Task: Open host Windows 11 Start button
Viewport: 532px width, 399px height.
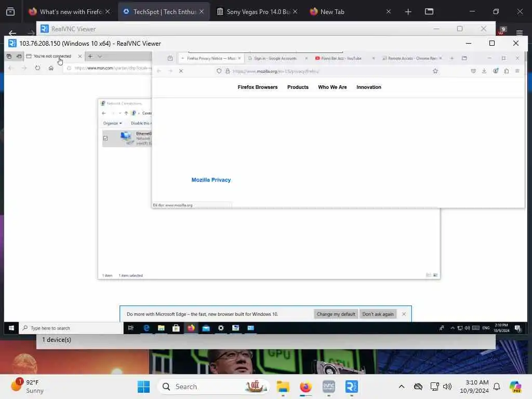Action: click(x=143, y=387)
